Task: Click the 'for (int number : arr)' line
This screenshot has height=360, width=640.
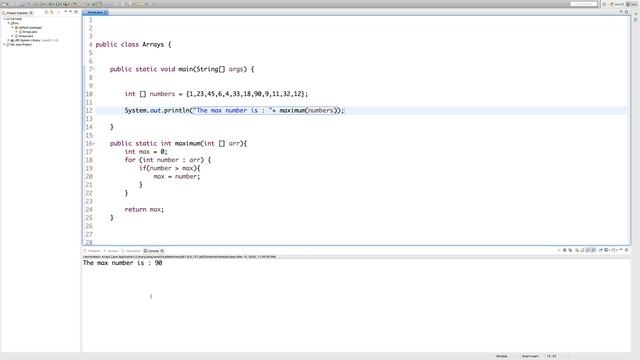Action: (168, 160)
